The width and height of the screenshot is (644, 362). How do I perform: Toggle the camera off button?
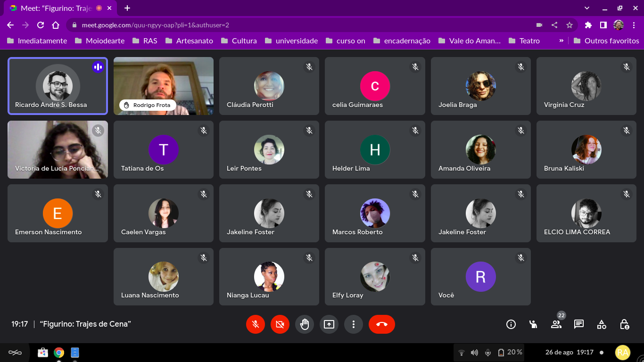280,324
